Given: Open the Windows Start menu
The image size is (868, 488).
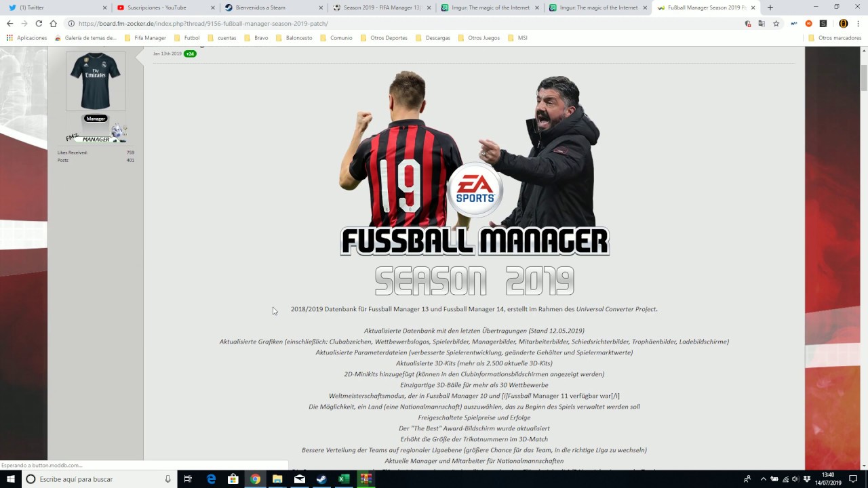Looking at the screenshot, I should point(11,479).
